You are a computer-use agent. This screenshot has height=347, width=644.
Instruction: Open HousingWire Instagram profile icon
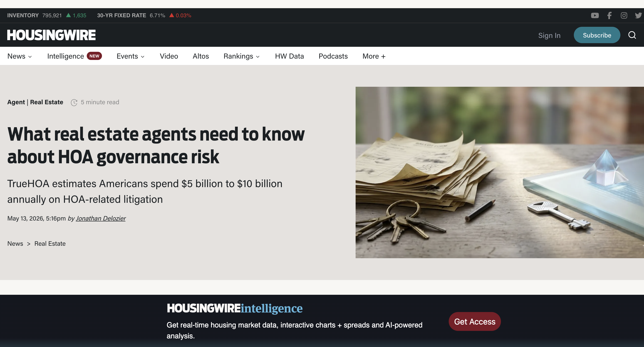624,15
